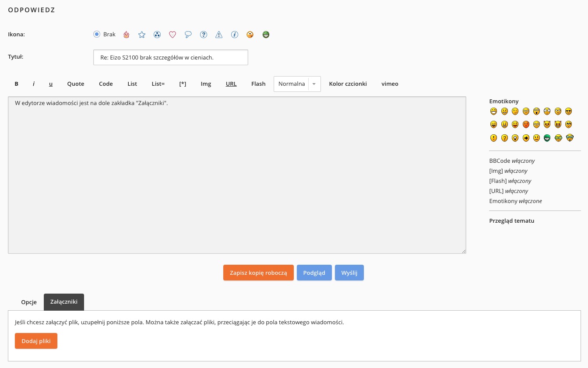The width and height of the screenshot is (588, 368).
Task: Toggle bold formatting with B button
Action: 17,84
